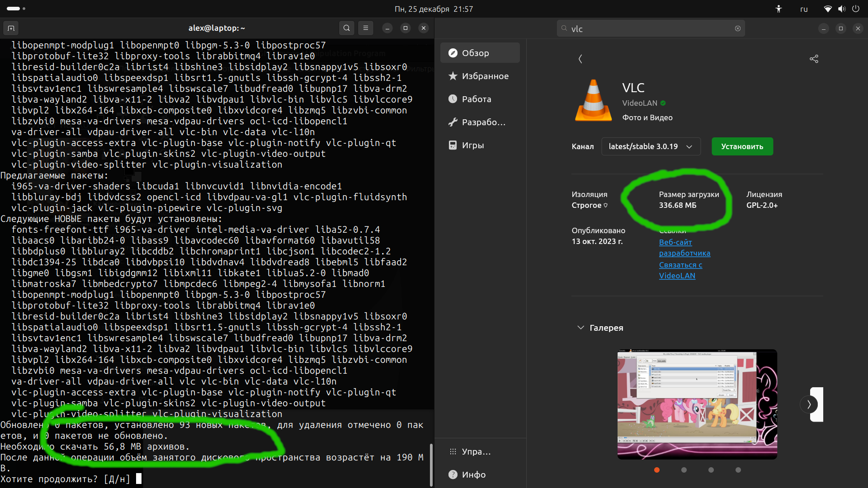This screenshot has height=488, width=868.
Task: Open the date and time in top bar
Action: tap(434, 9)
